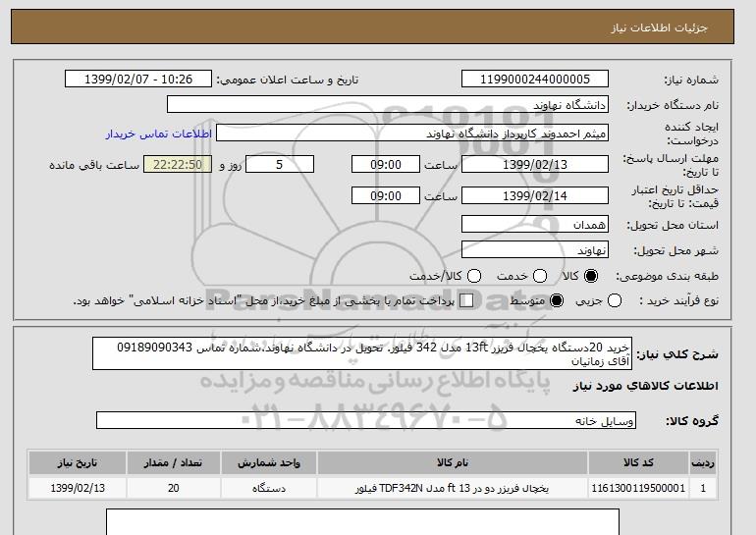The height and width of the screenshot is (535, 756).
Task: Click the تاریخ نیاز column header
Action: point(78,462)
